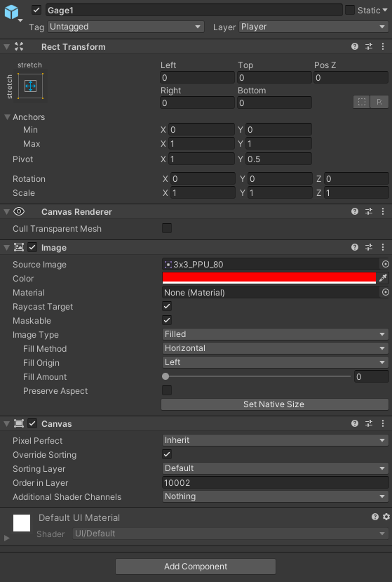Enable Preserve Aspect checkbox
This screenshot has height=582, width=392.
[167, 390]
